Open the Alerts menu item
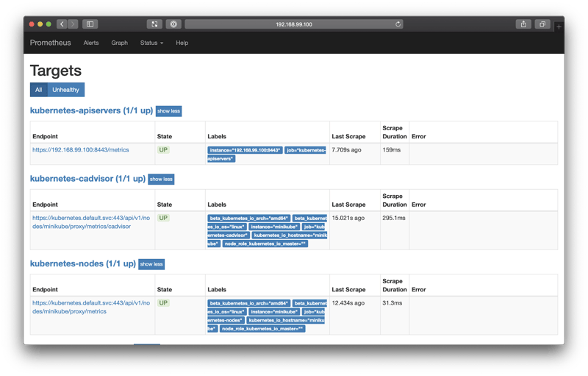This screenshot has height=376, width=588. pyautogui.click(x=91, y=43)
